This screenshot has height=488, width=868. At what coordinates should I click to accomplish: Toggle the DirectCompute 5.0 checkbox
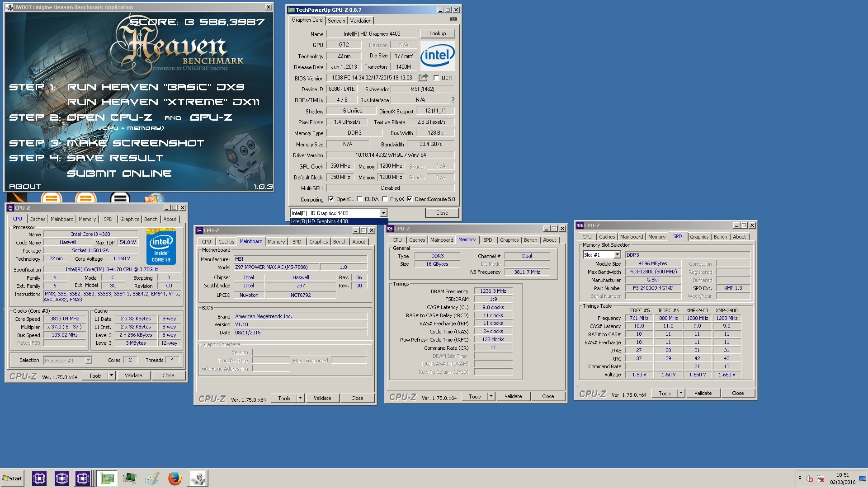click(x=410, y=199)
